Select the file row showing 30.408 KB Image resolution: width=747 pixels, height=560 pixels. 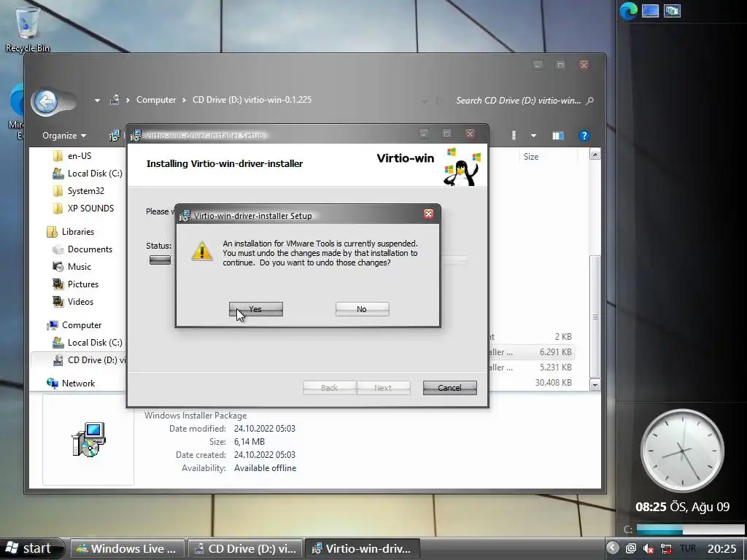tap(531, 383)
